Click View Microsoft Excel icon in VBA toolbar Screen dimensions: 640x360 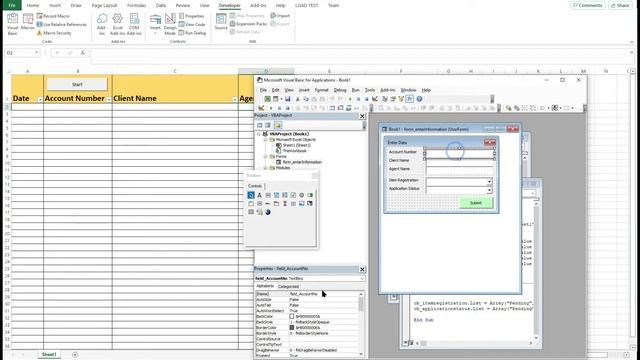[x=267, y=99]
